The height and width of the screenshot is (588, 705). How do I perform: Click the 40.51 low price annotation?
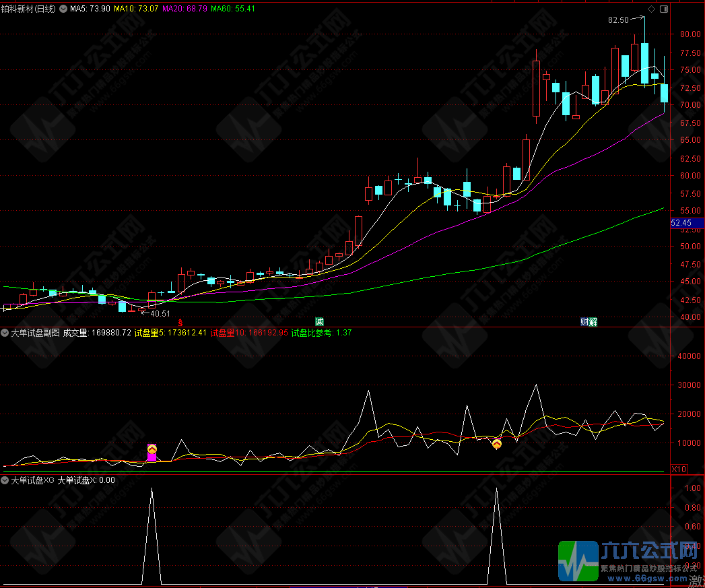[x=160, y=313]
